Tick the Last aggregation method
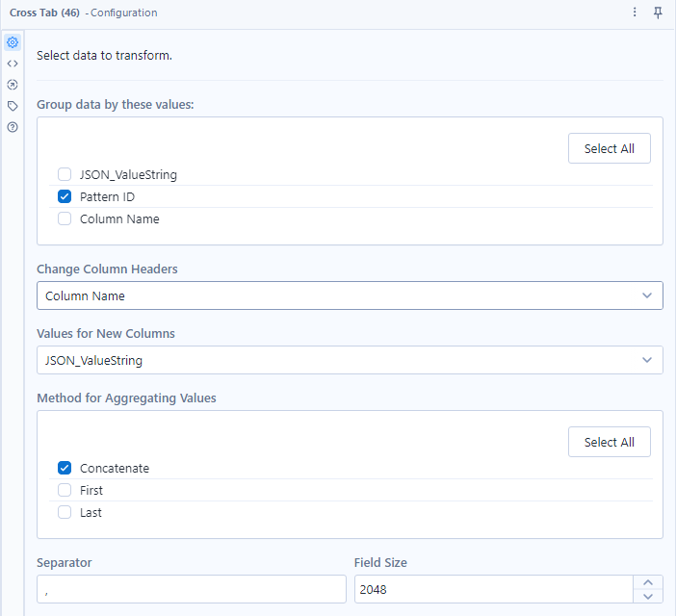 click(x=65, y=512)
